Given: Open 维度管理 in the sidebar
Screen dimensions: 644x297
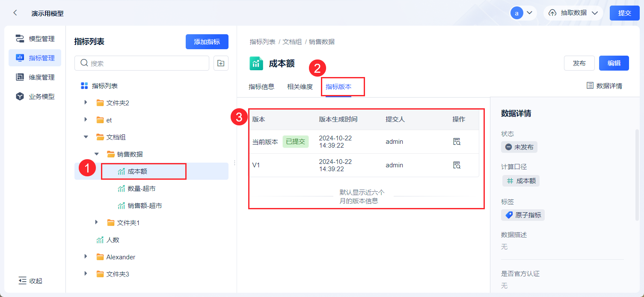Looking at the screenshot, I should coord(35,77).
